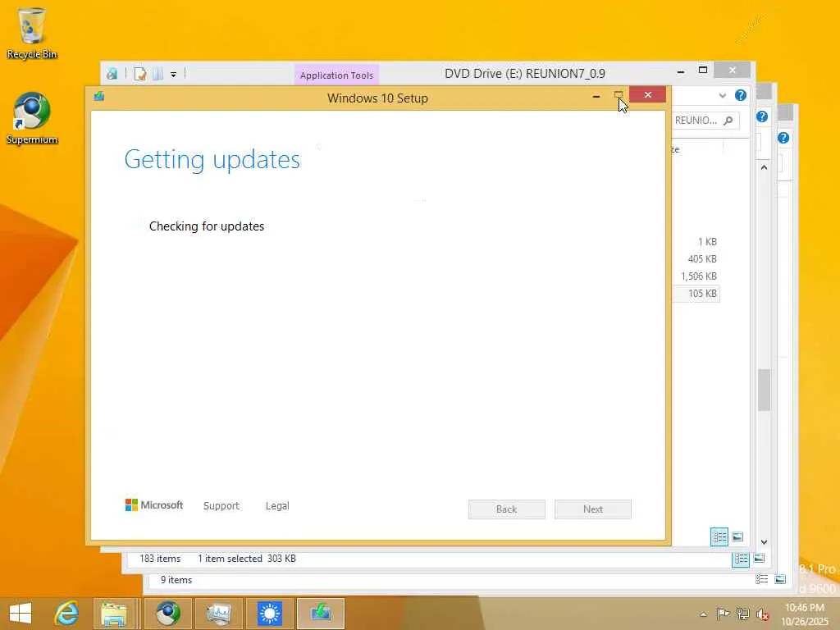840x630 pixels.
Task: Open Help in the DVD Drive window
Action: click(741, 95)
